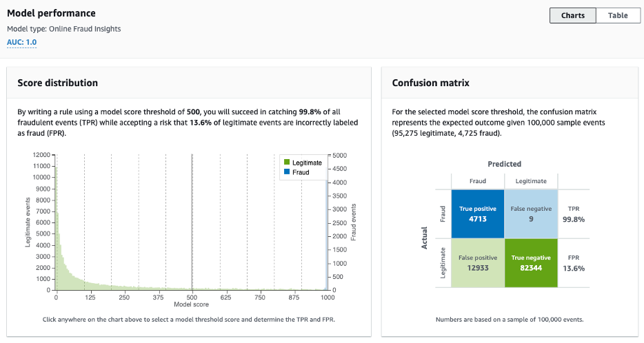Select the False positive 12933 cell
The height and width of the screenshot is (343, 644).
click(478, 262)
